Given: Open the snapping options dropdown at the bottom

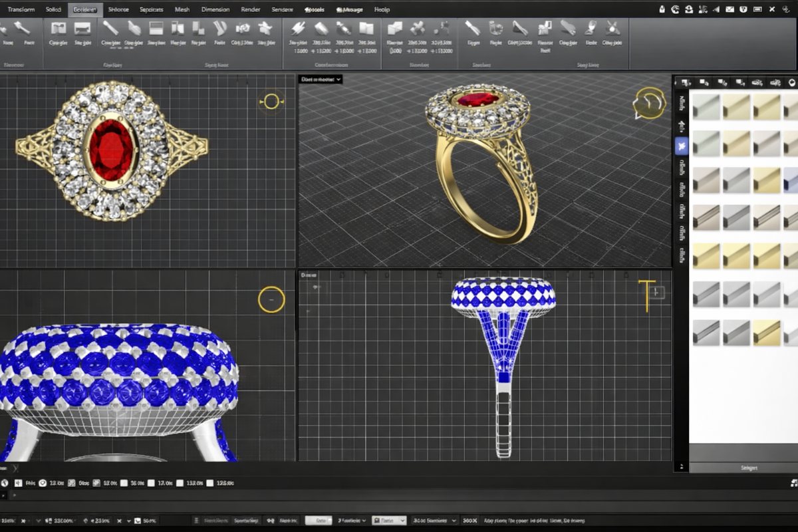Looking at the screenshot, I should (x=388, y=519).
